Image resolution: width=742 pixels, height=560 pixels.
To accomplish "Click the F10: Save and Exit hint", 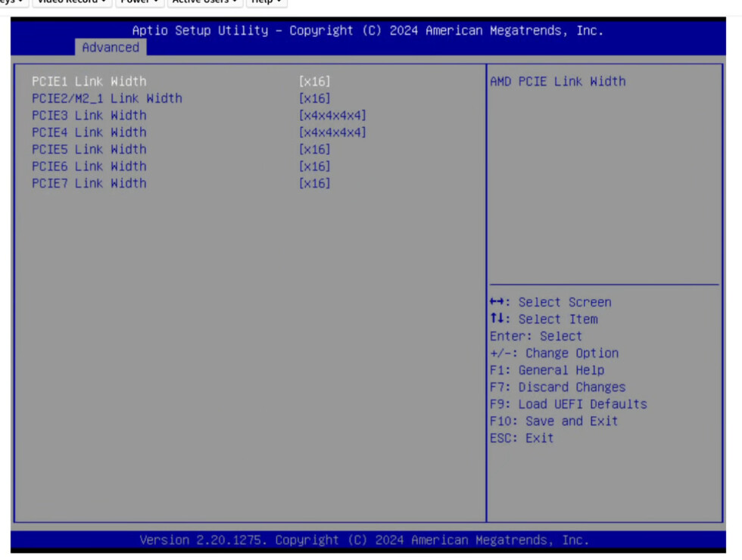I will 553,421.
